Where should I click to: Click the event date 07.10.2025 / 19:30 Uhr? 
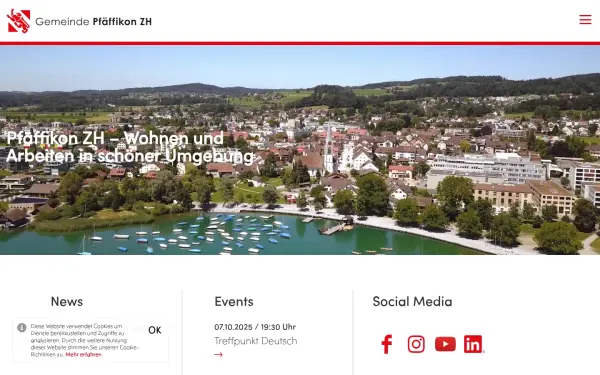(x=255, y=327)
